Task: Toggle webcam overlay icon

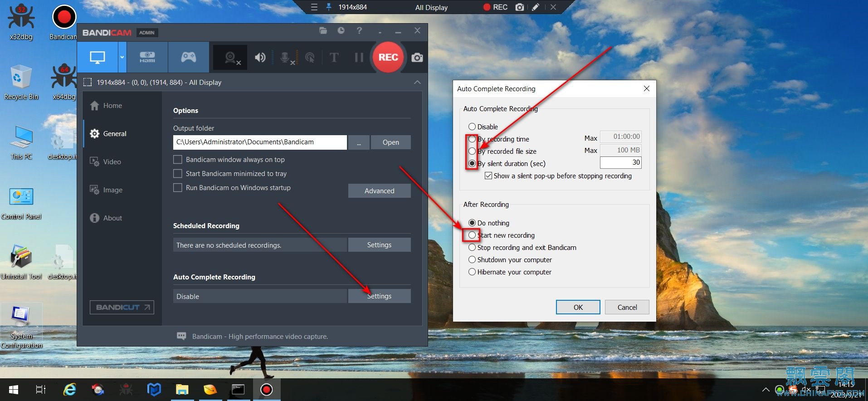Action: (231, 58)
